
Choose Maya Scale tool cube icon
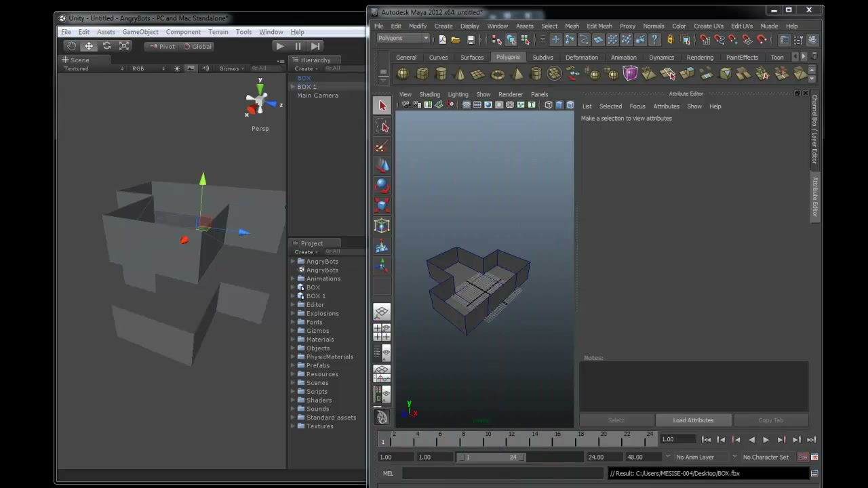pos(382,205)
